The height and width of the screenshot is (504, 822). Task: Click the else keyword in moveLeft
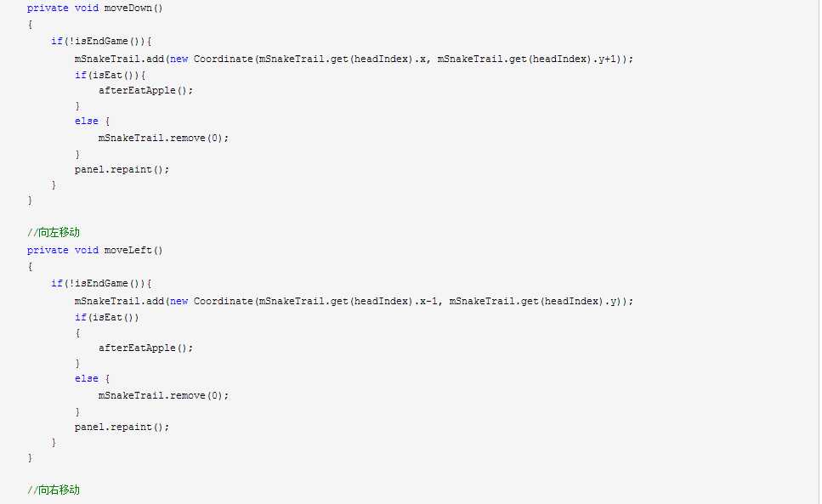[87, 378]
